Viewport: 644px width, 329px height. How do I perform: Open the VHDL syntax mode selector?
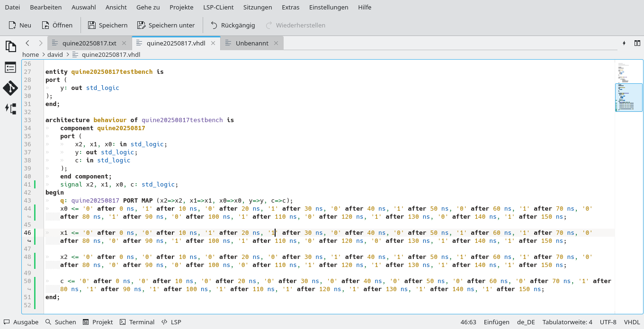(x=632, y=322)
